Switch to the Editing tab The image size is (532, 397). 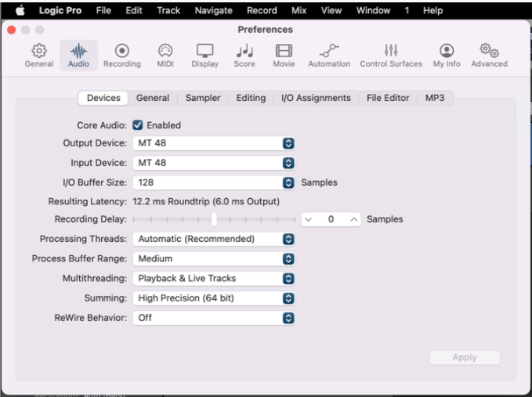click(x=251, y=98)
